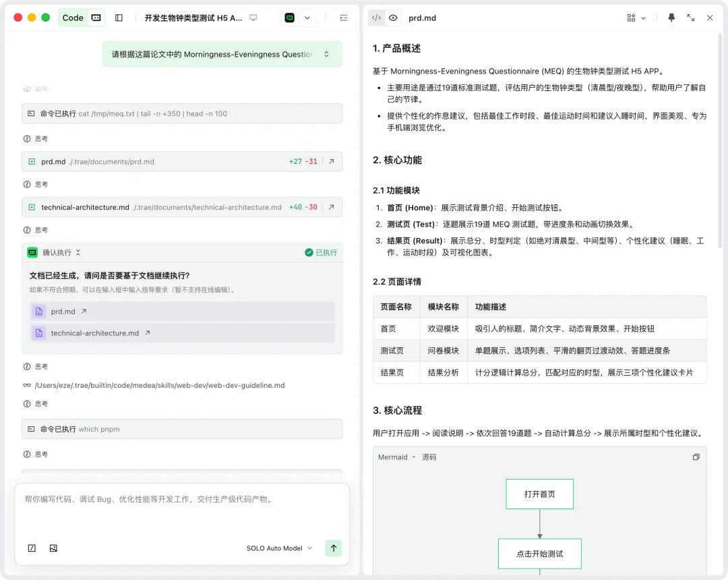
Task: Copy the Mermaid diagram with the copy icon
Action: (x=696, y=457)
